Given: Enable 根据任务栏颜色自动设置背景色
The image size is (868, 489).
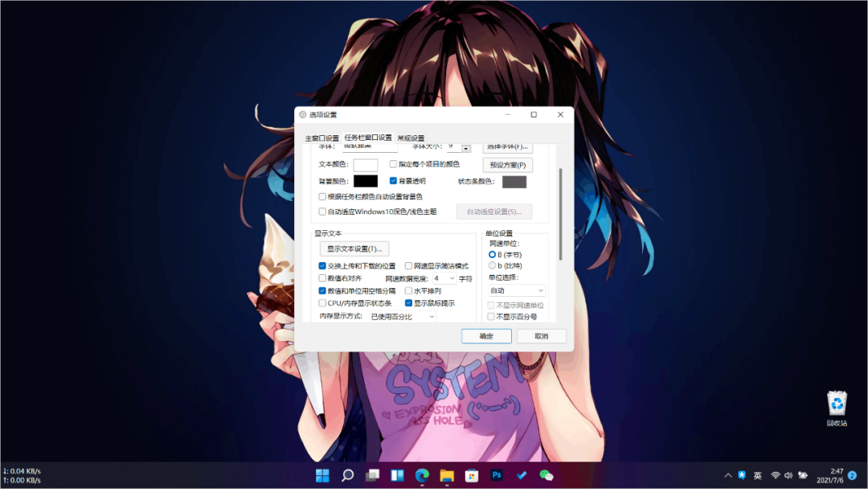Looking at the screenshot, I should click(322, 196).
